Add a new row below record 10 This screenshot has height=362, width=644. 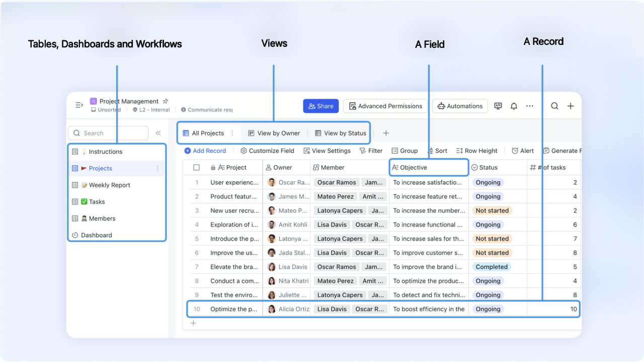pyautogui.click(x=193, y=323)
